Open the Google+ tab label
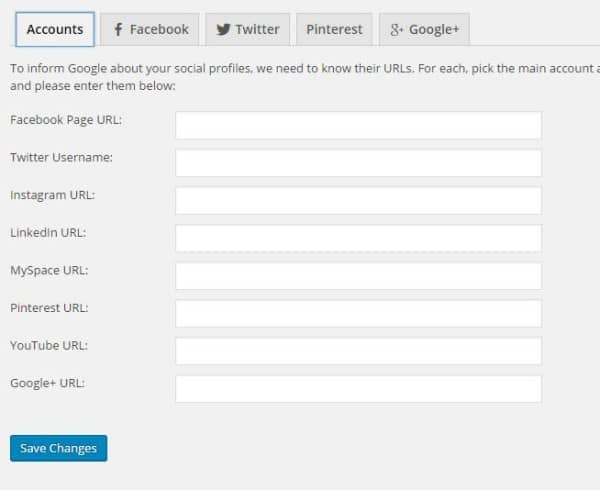 (x=434, y=29)
